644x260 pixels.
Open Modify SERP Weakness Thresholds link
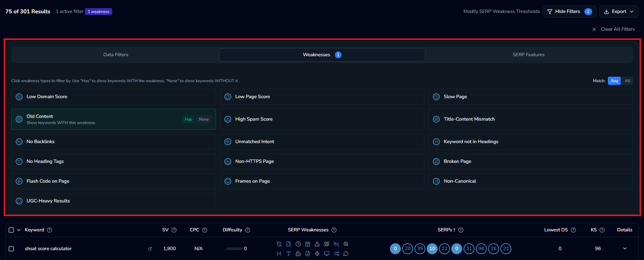[501, 12]
